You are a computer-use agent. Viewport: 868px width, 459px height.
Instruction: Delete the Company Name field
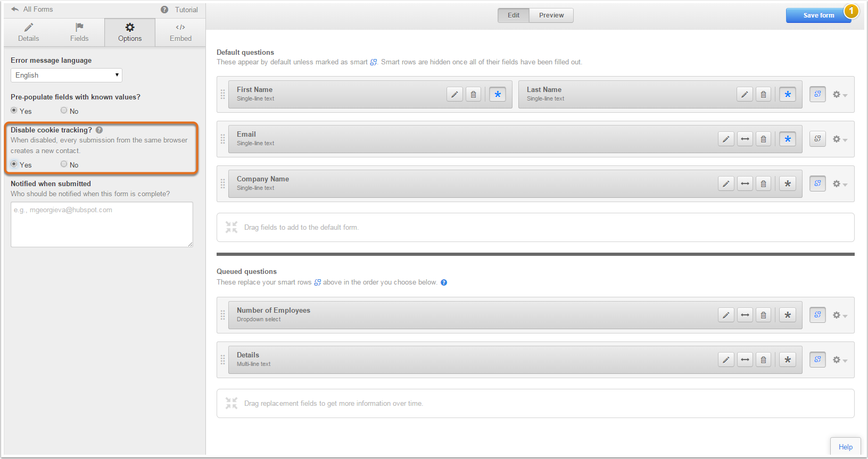pos(764,184)
